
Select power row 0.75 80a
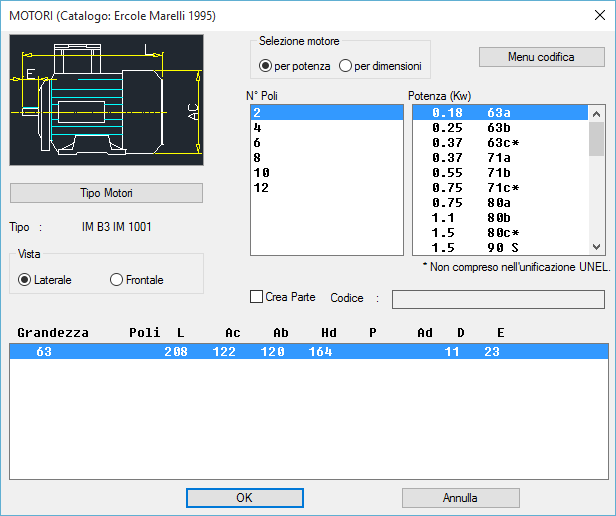[x=500, y=202]
